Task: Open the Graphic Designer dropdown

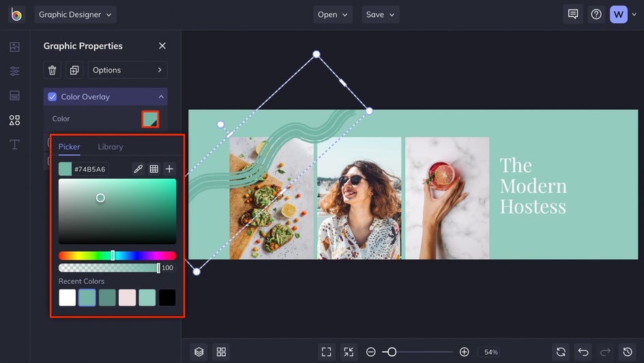Action: [75, 14]
